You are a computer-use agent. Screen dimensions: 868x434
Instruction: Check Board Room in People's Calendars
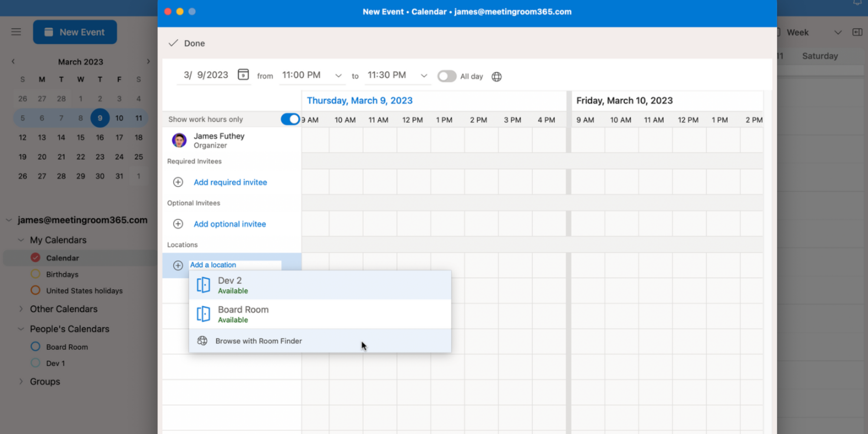tap(36, 347)
